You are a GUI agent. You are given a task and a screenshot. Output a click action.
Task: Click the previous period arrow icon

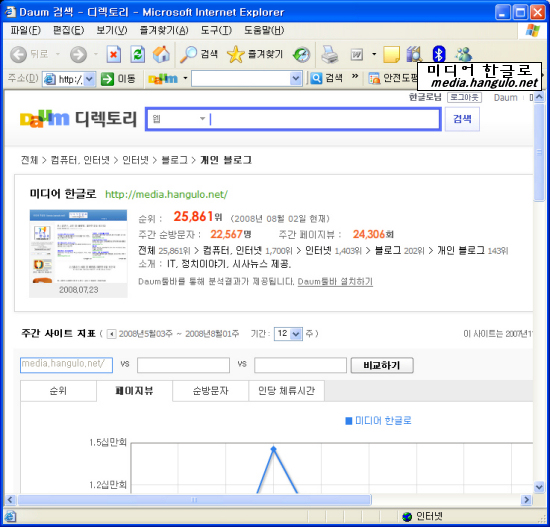[x=111, y=334]
